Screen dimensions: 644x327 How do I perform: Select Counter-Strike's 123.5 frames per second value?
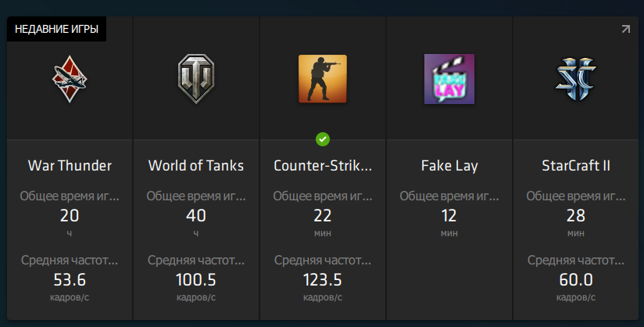pos(323,280)
